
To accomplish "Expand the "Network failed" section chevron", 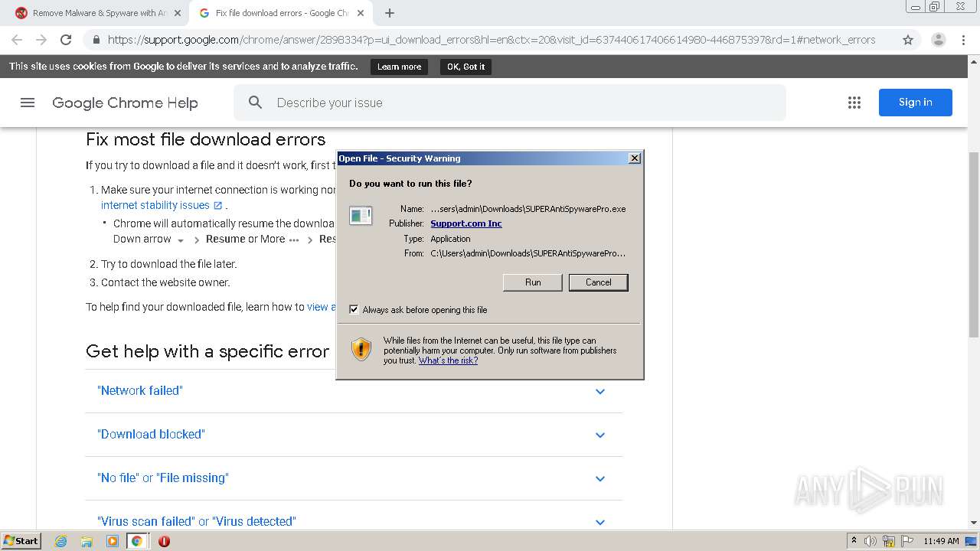I will coord(600,391).
